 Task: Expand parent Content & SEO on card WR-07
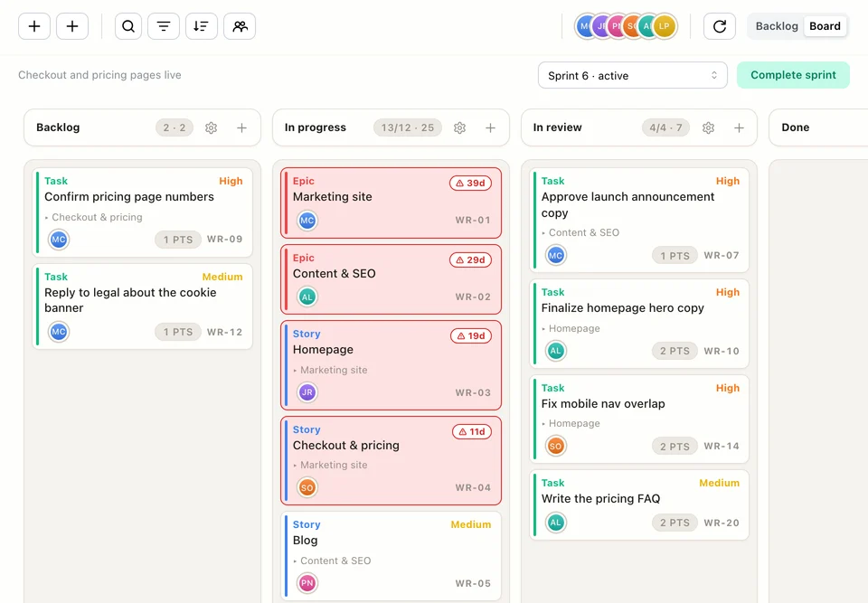click(x=580, y=232)
